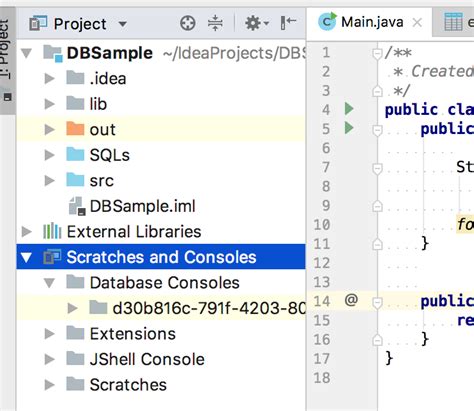Click the Scratches and Consoles icon

pos(52,257)
